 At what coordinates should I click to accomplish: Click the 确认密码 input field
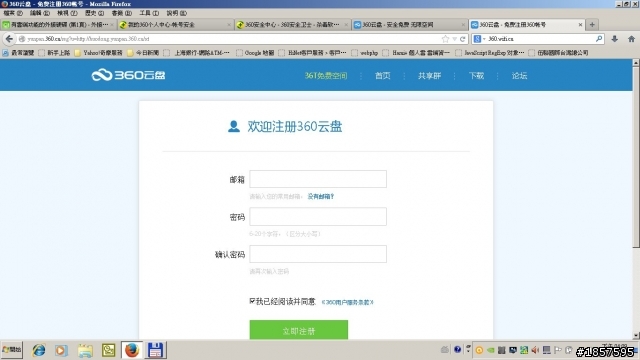pyautogui.click(x=318, y=254)
